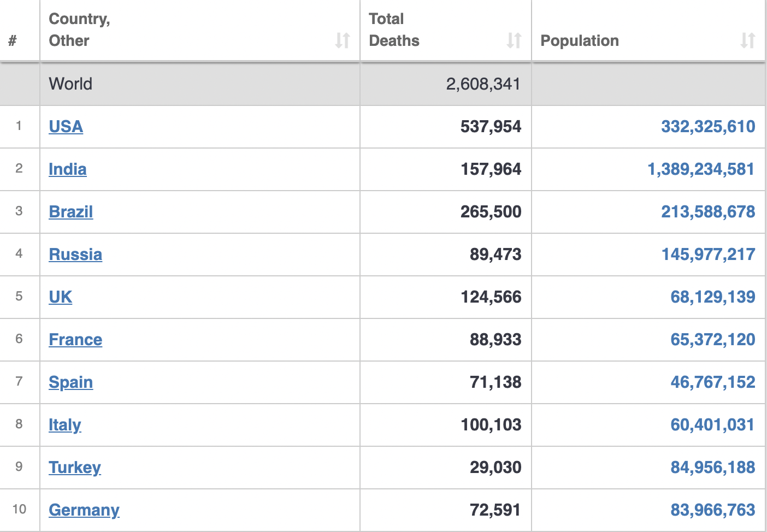Visit the Turkey country page
This screenshot has height=532, width=767.
pos(75,468)
